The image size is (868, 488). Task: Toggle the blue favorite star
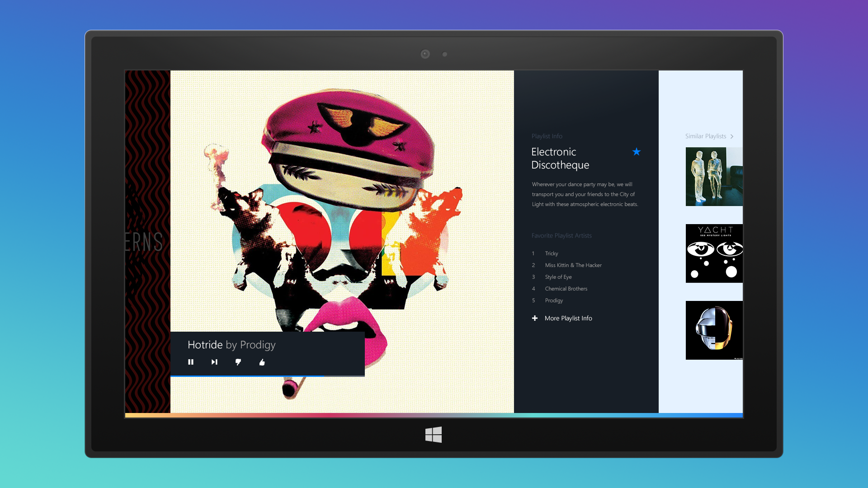coord(637,152)
